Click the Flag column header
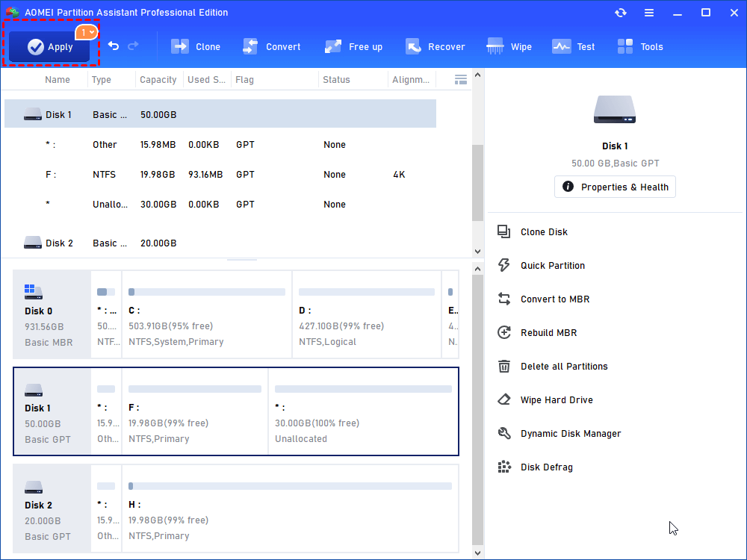 244,80
